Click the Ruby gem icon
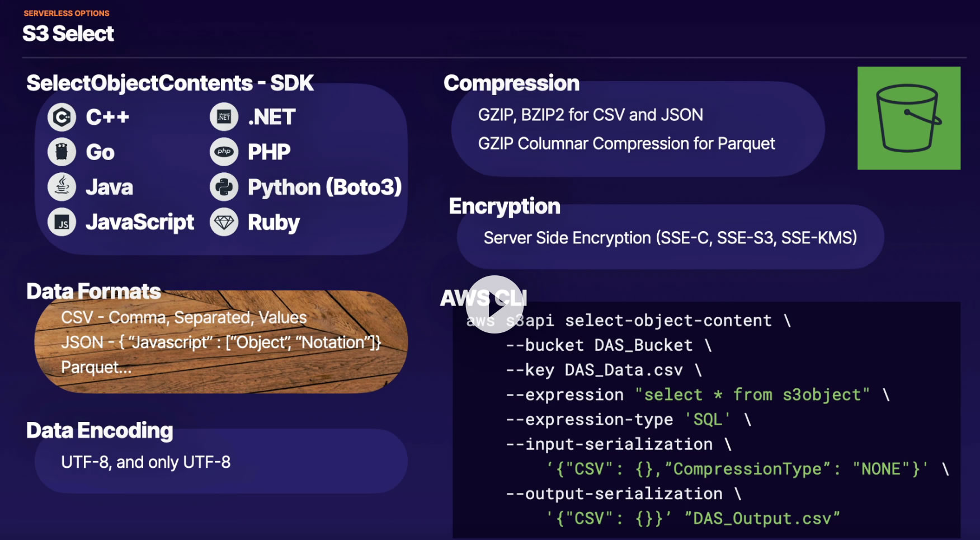980x540 pixels. (x=224, y=223)
